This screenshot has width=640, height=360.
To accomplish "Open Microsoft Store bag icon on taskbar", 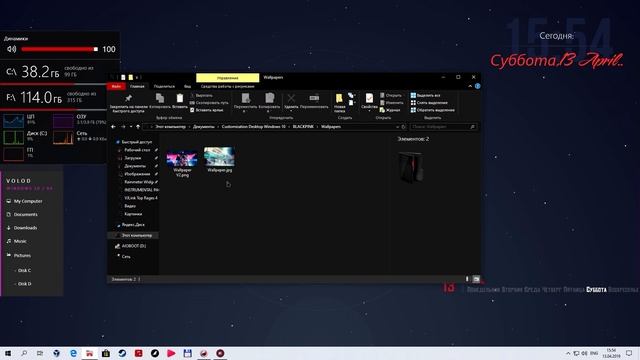I will pos(106,353).
